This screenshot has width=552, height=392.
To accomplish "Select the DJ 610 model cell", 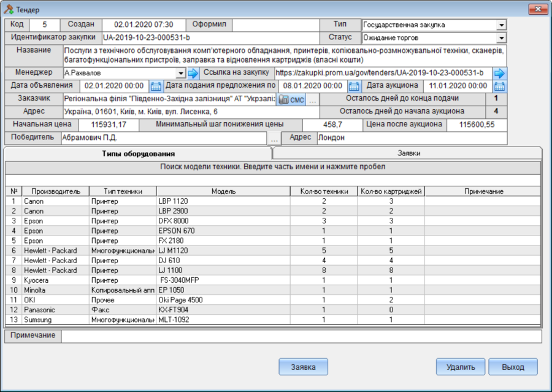I will [x=223, y=261].
